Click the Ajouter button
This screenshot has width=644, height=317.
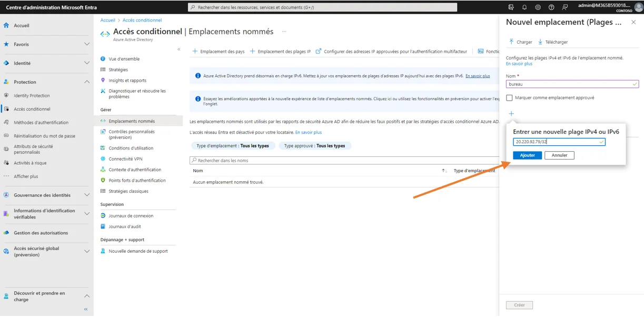click(x=527, y=155)
